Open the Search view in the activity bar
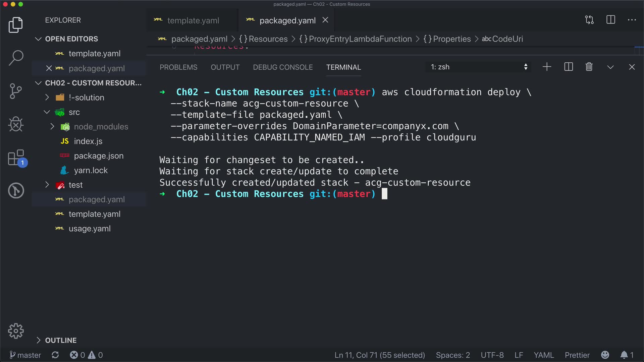The image size is (644, 362). (x=16, y=58)
